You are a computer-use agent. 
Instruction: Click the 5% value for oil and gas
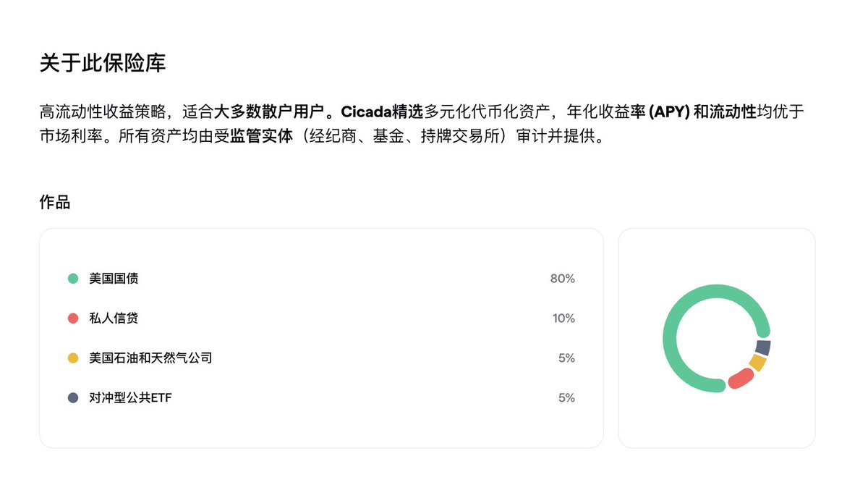pyautogui.click(x=566, y=358)
